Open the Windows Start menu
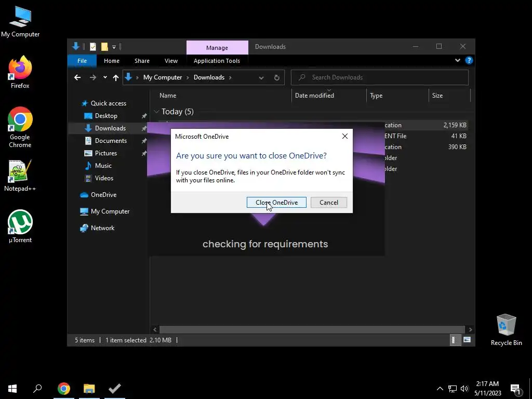This screenshot has width=532, height=399. point(12,389)
